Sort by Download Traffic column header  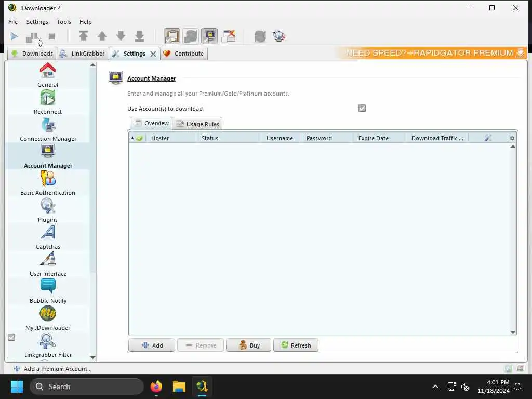point(437,138)
